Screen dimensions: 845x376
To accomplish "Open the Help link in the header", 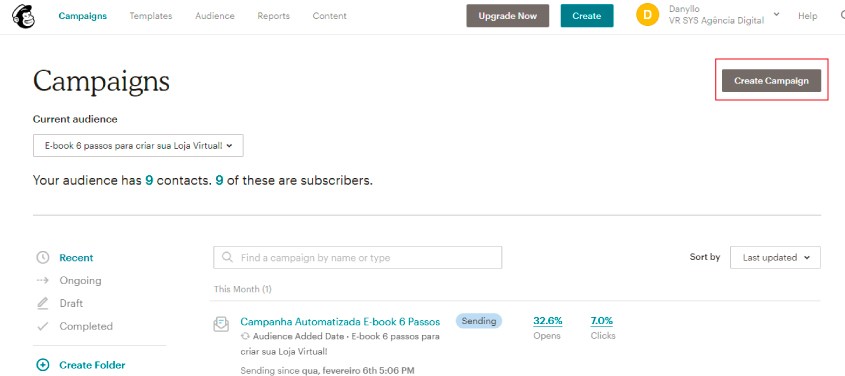I will (807, 16).
